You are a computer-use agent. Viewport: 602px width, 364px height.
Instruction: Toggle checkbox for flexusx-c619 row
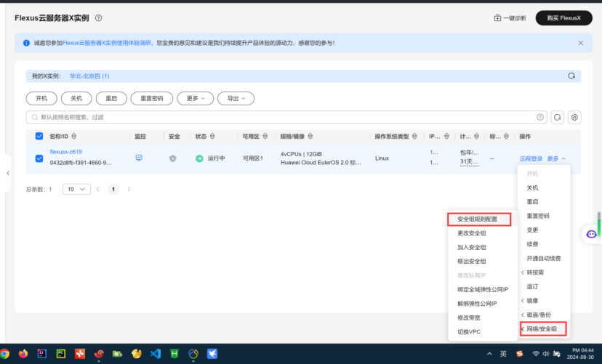[x=39, y=158]
